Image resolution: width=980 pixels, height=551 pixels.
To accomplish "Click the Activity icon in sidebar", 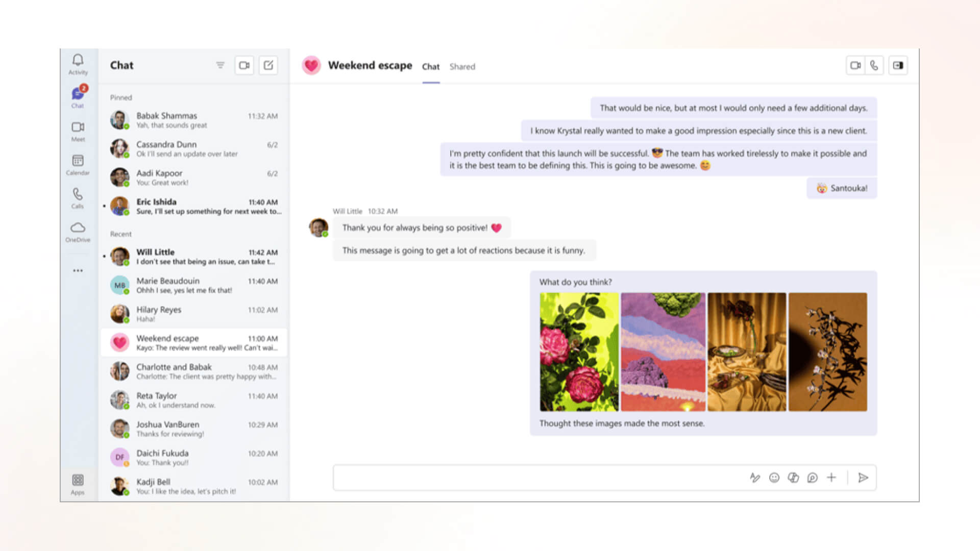I will (x=76, y=61).
